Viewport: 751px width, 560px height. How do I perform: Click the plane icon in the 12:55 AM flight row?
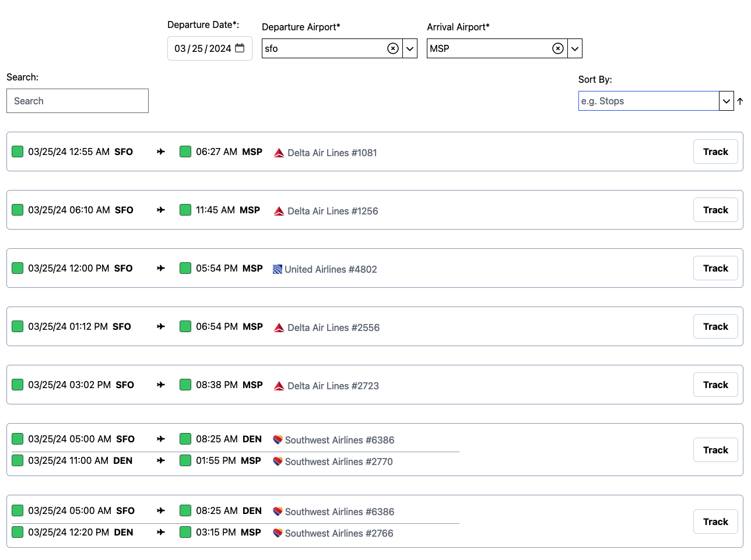pyautogui.click(x=161, y=152)
